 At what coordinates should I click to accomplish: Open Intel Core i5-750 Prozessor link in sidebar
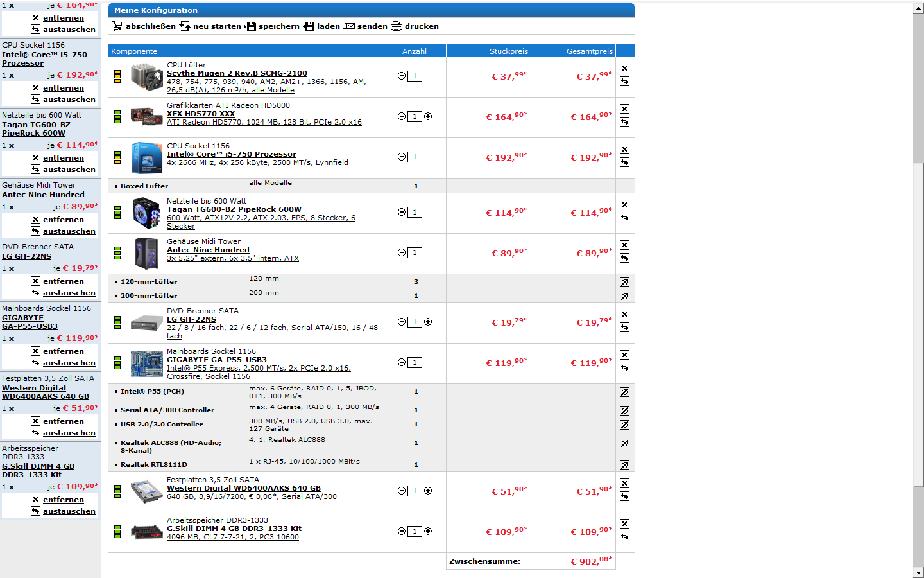[44, 58]
